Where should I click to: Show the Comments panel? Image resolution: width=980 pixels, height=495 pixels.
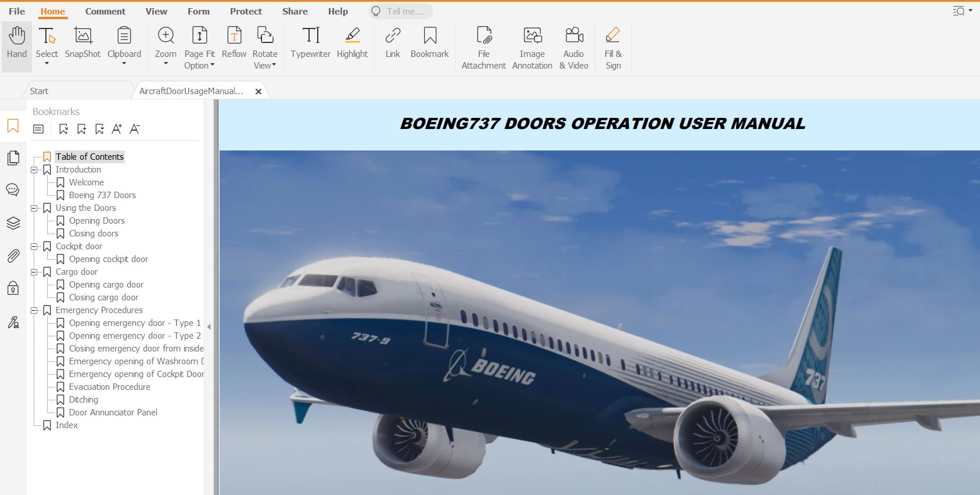[x=13, y=190]
